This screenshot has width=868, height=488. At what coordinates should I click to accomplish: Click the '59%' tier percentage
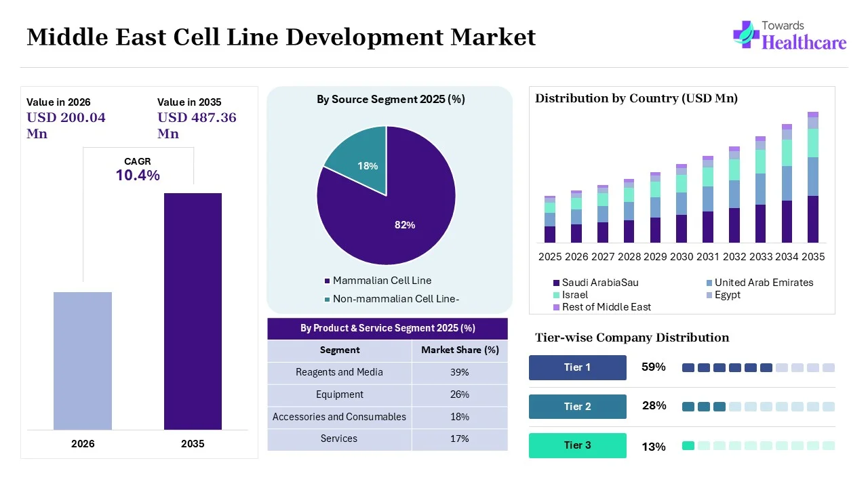(654, 367)
